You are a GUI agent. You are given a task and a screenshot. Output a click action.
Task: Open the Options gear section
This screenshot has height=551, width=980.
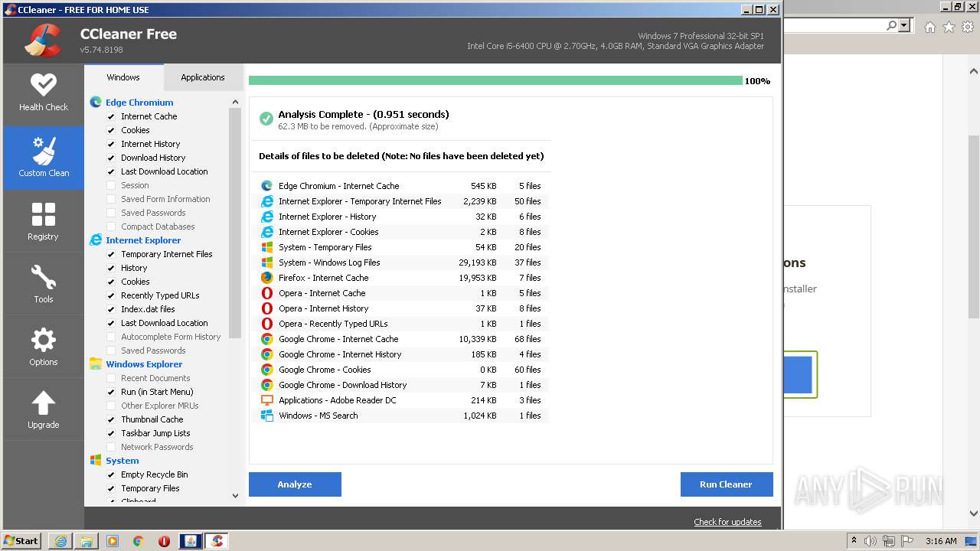click(x=43, y=347)
